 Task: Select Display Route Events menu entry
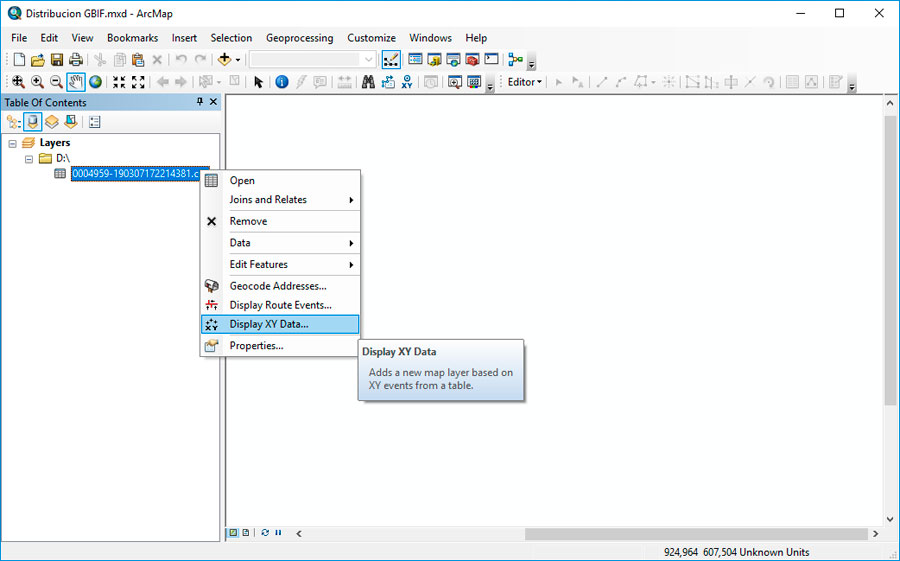[280, 305]
